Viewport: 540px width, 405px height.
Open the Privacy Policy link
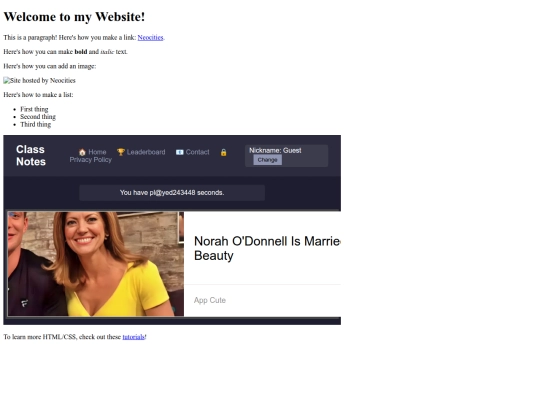[91, 160]
